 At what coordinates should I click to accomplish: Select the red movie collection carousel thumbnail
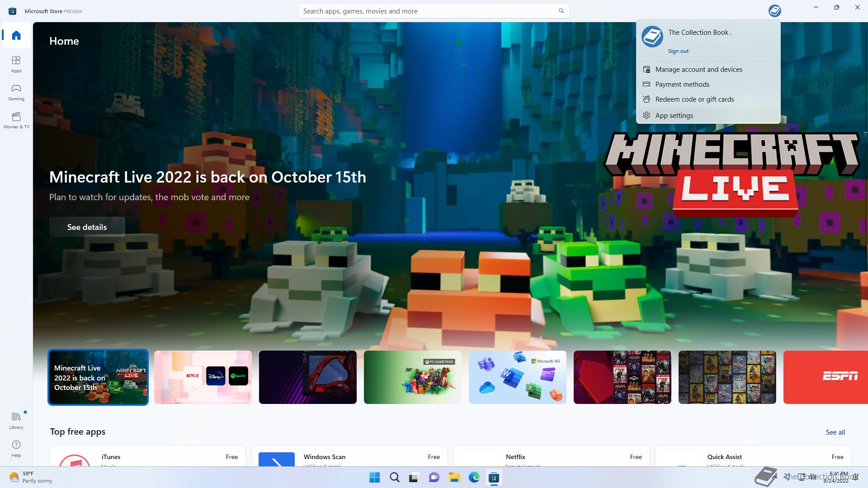click(623, 377)
